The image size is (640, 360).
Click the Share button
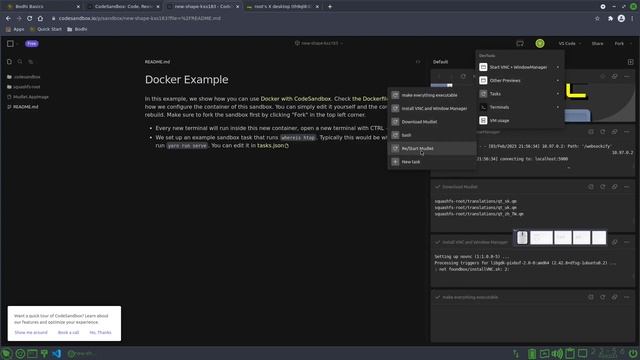click(597, 43)
